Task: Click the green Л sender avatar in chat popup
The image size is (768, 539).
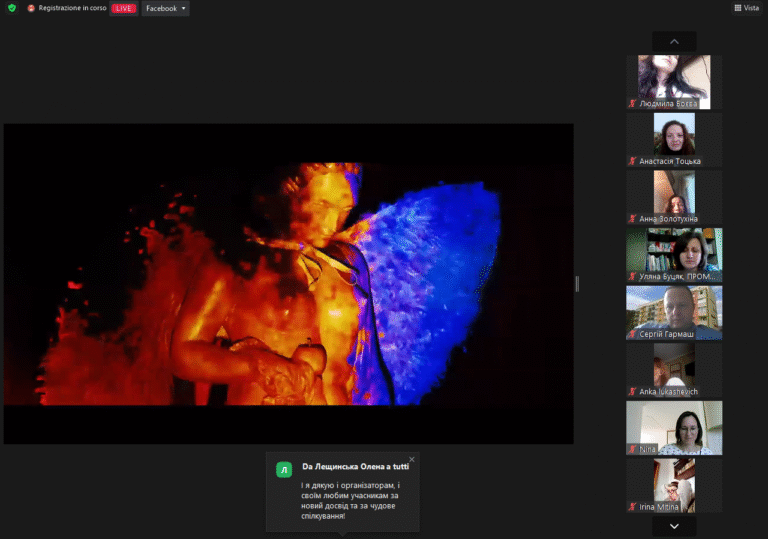Action: pyautogui.click(x=284, y=469)
